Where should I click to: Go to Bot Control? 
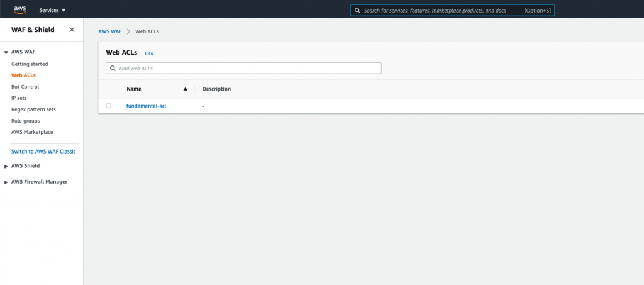[25, 87]
